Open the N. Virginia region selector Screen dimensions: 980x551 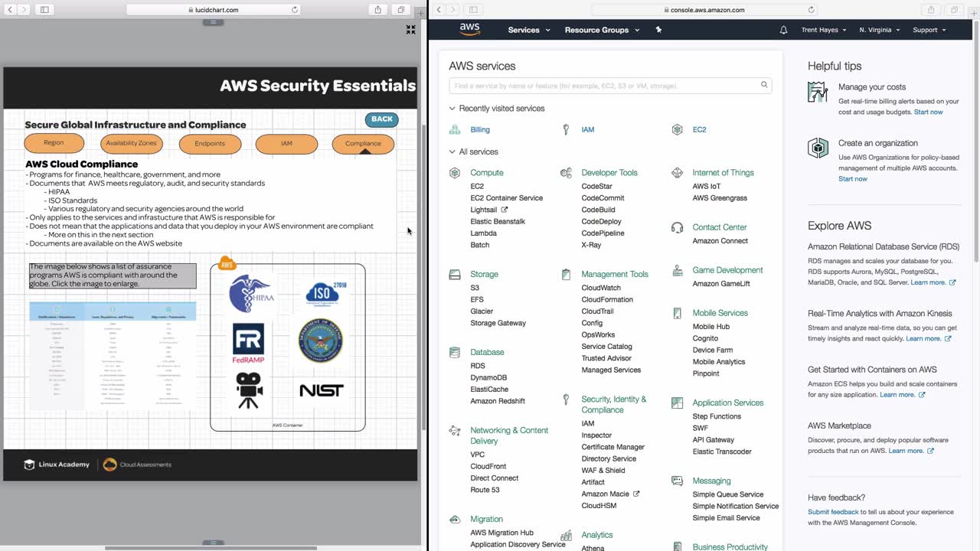[x=880, y=30]
